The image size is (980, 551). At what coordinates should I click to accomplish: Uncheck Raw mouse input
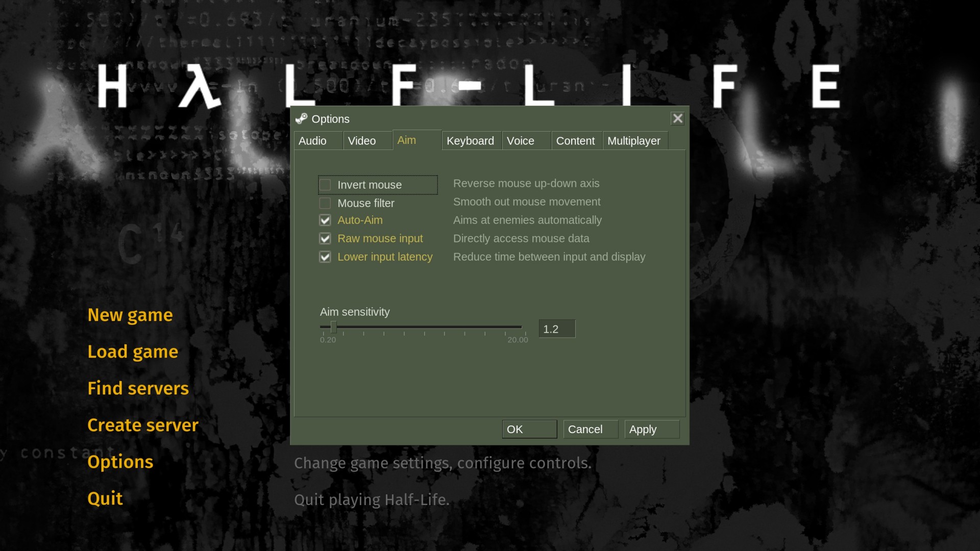click(325, 238)
